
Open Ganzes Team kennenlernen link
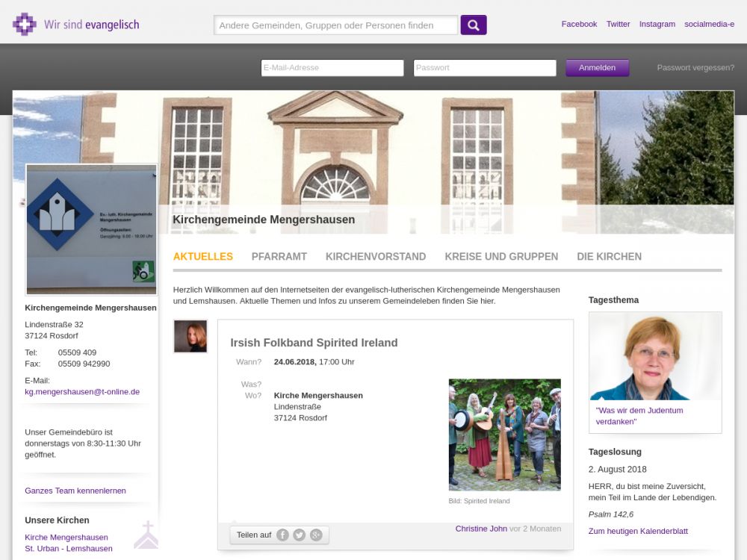(75, 491)
